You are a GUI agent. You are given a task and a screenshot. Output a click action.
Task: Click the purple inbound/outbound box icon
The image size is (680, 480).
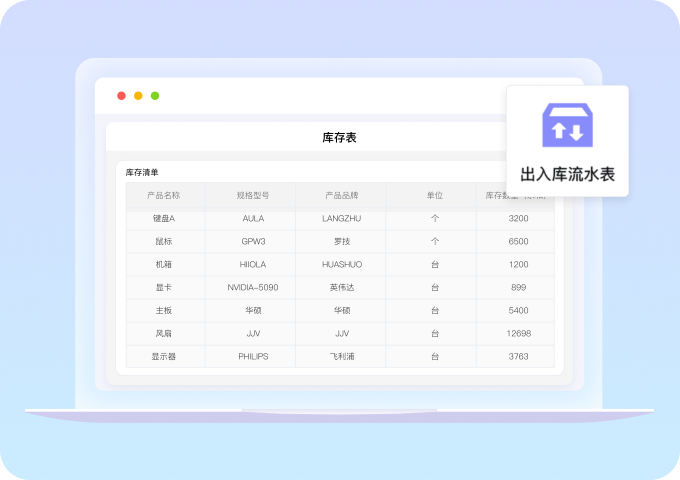pyautogui.click(x=567, y=125)
